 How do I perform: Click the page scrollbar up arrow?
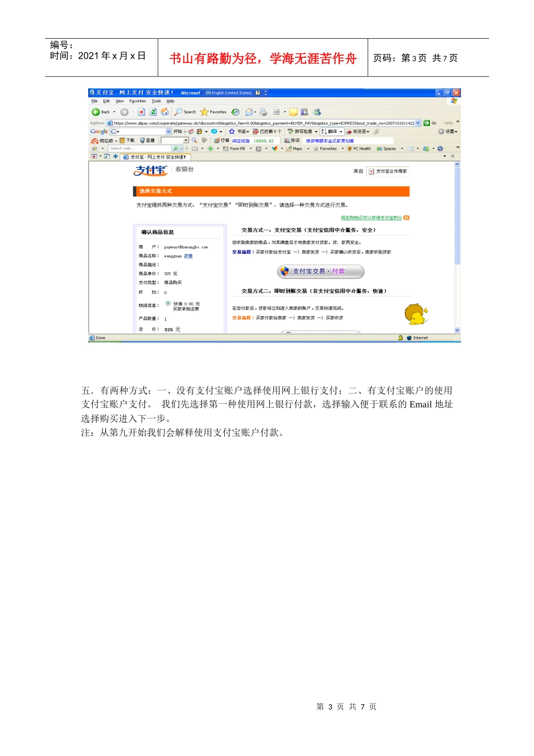coord(457,164)
